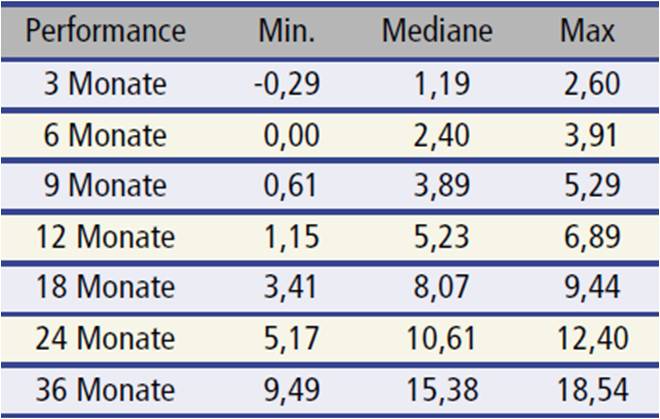Select the Max column header

click(587, 31)
